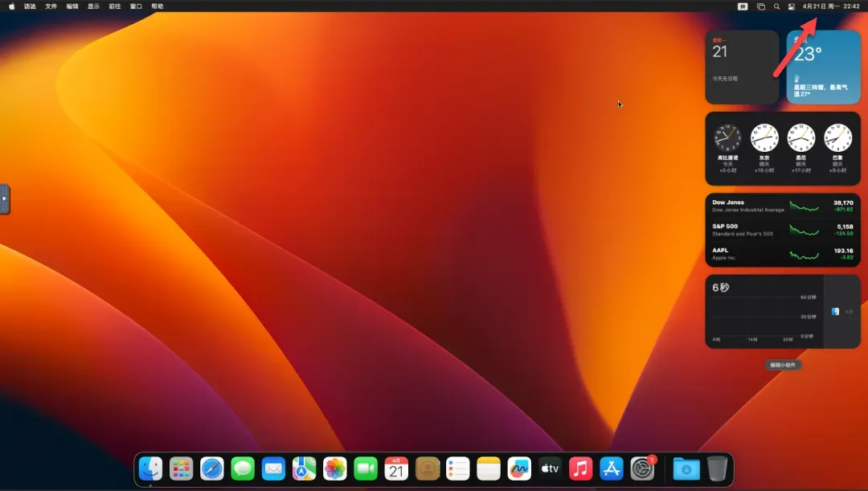The height and width of the screenshot is (491, 868).
Task: Open the calendar widget showing 21
Action: point(743,67)
